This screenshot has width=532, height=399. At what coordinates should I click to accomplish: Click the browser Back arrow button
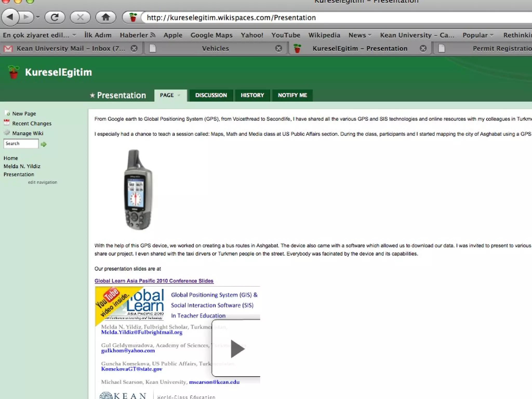[x=10, y=17]
